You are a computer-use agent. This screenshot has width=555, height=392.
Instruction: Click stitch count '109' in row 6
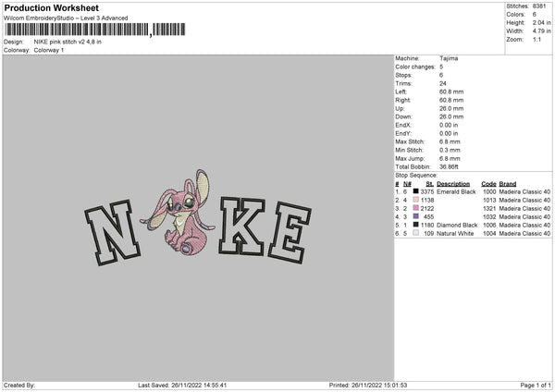428,234
